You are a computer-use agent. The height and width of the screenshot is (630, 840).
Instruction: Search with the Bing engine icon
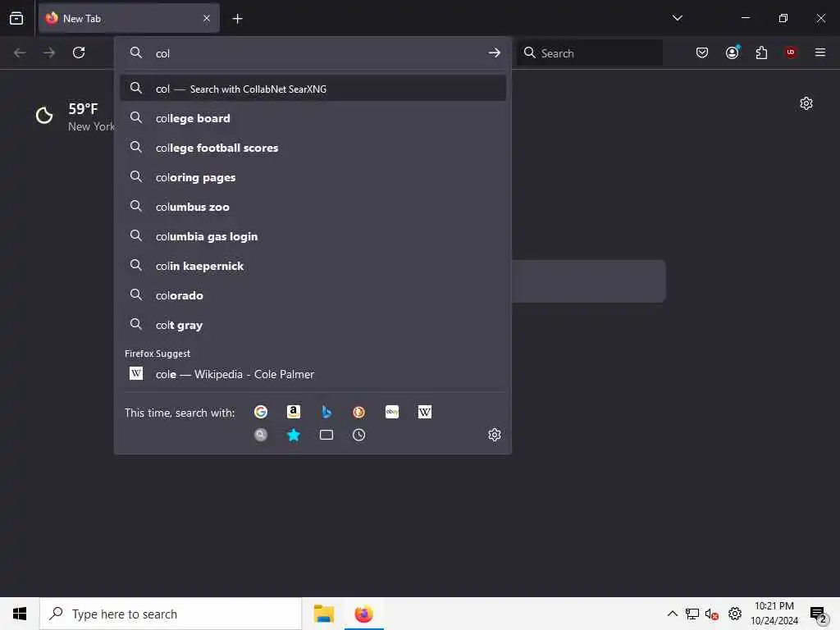[x=326, y=412]
